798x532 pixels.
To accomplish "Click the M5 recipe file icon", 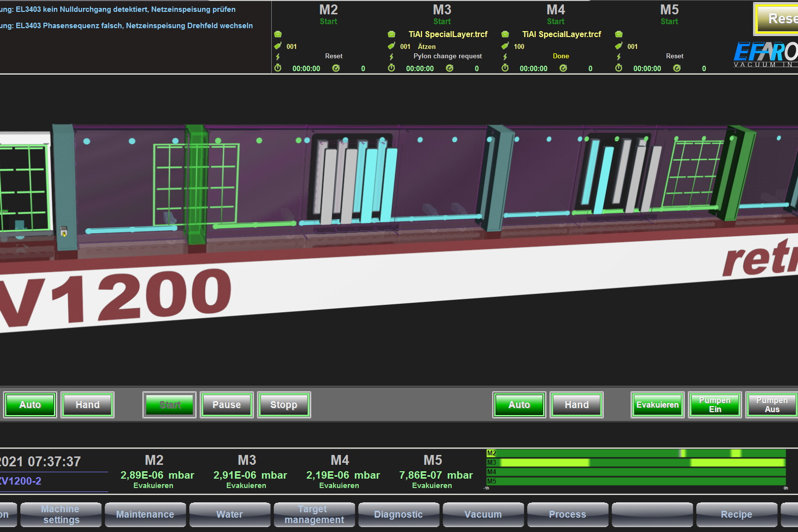I will [x=619, y=34].
